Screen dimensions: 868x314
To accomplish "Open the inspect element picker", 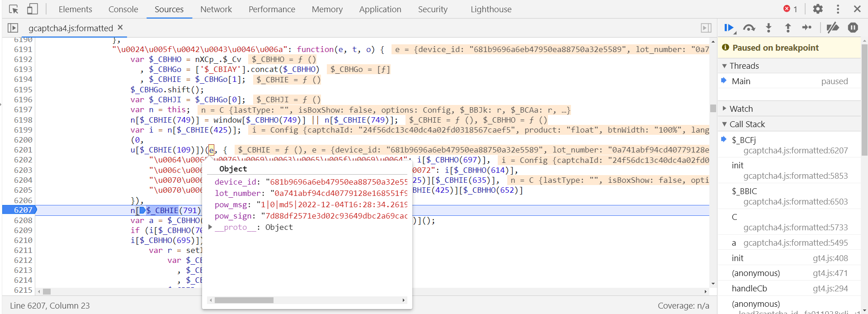I will point(14,9).
